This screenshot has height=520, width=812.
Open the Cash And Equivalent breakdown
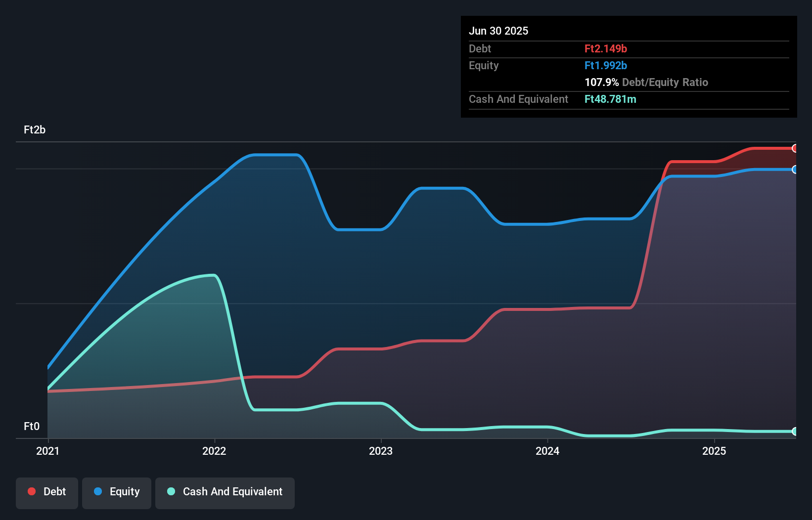point(518,99)
